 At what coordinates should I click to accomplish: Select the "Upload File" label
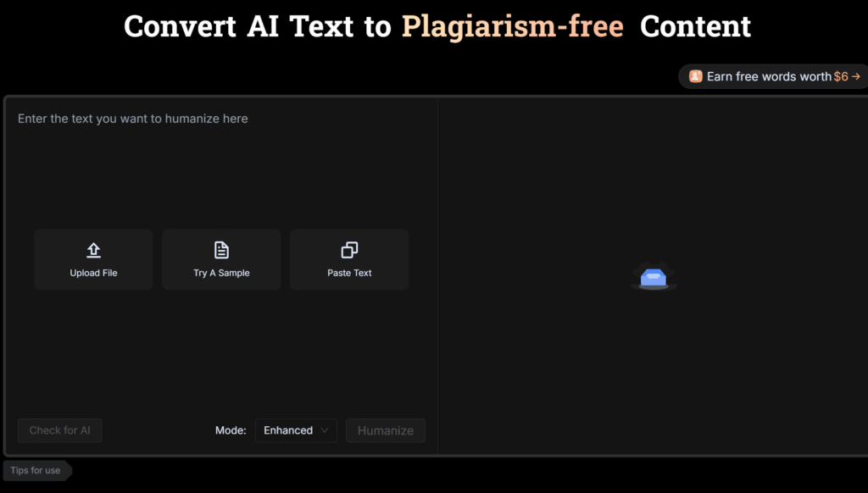pos(93,273)
